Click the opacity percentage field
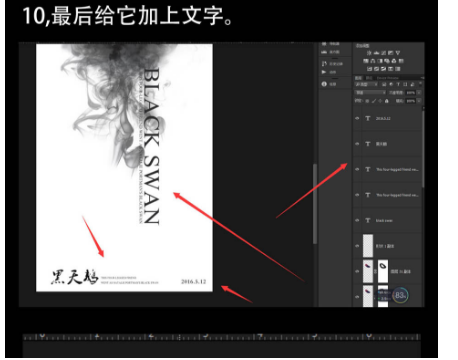 coord(411,93)
